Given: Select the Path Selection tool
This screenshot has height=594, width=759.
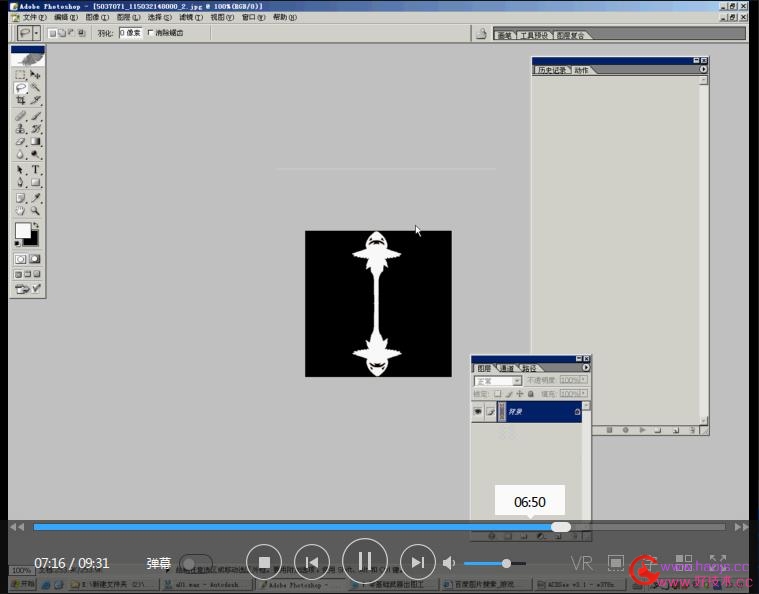Looking at the screenshot, I should (x=20, y=170).
